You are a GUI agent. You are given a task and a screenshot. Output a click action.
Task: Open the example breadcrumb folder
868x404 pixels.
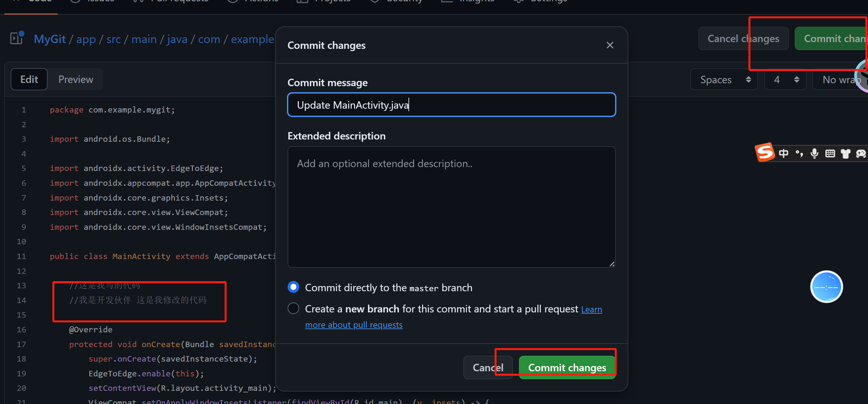[252, 39]
